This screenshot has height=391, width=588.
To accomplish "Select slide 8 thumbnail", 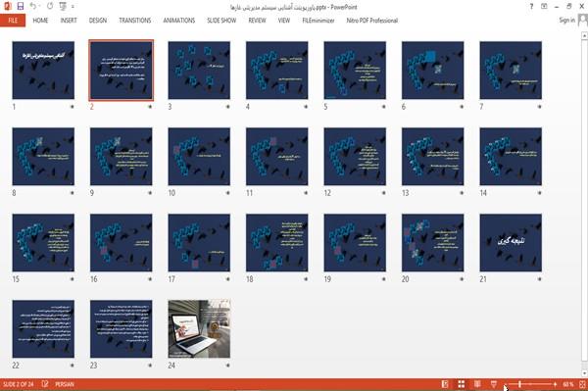I will point(43,157).
